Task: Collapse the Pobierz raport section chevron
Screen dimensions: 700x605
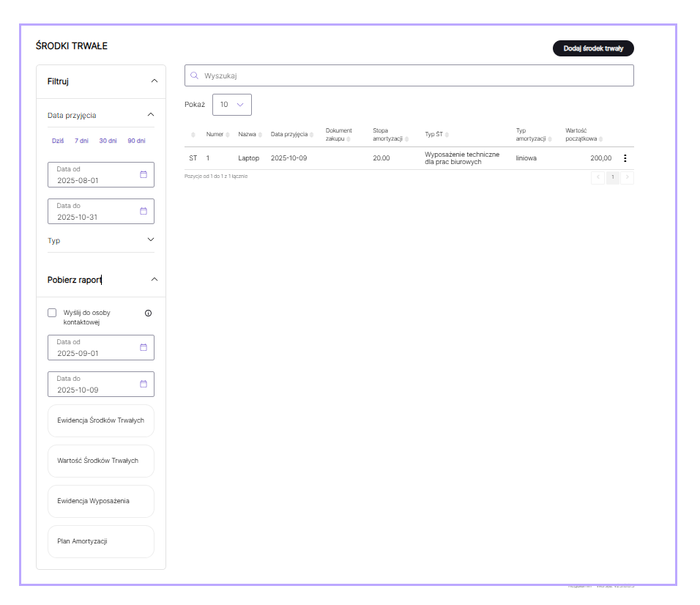Action: 154,280
